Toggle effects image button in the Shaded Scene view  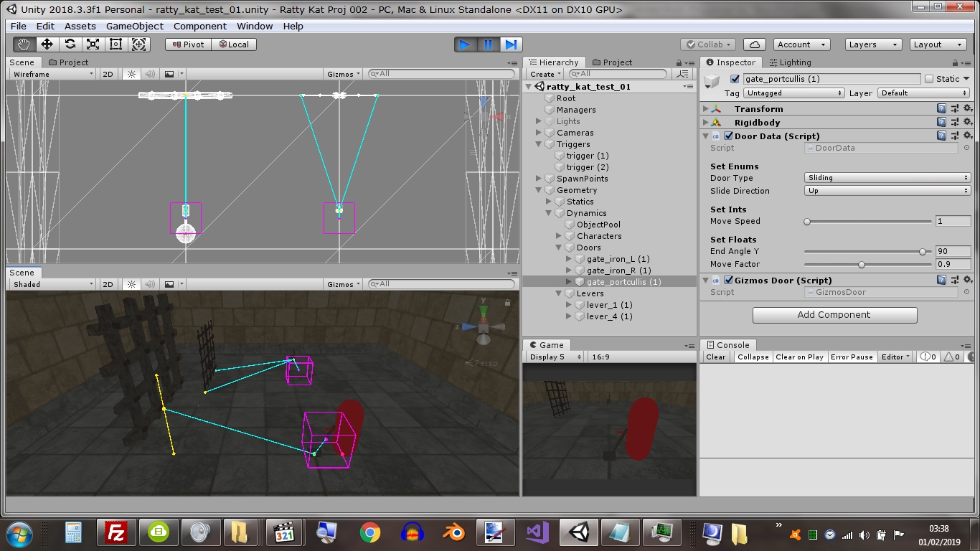[169, 284]
